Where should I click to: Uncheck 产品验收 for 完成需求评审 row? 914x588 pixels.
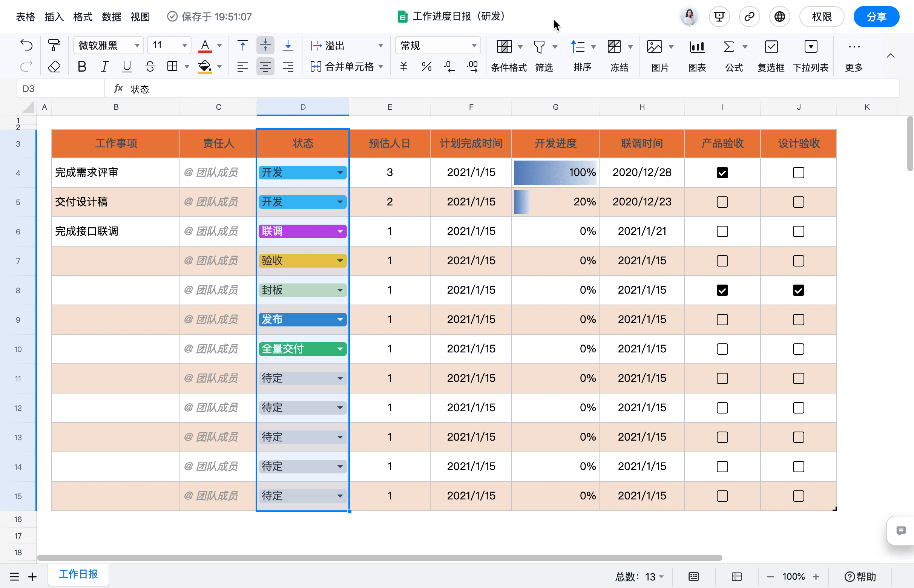pos(722,173)
